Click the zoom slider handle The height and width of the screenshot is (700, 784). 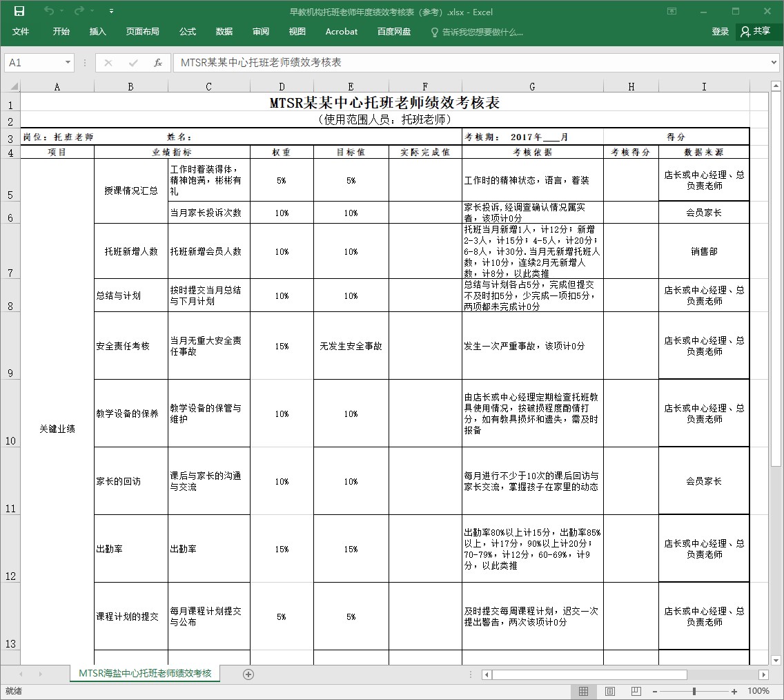coord(694,691)
